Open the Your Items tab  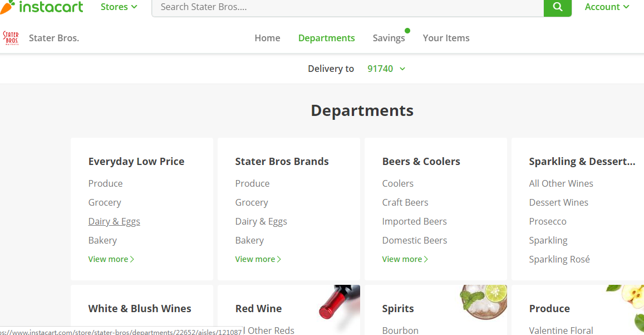(446, 38)
